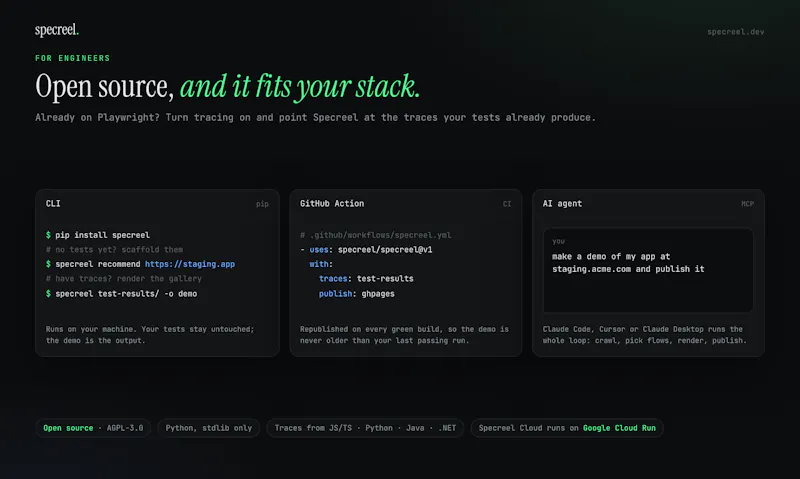
Task: Click 'specreel test-results/ -o demo' command
Action: 121,294
